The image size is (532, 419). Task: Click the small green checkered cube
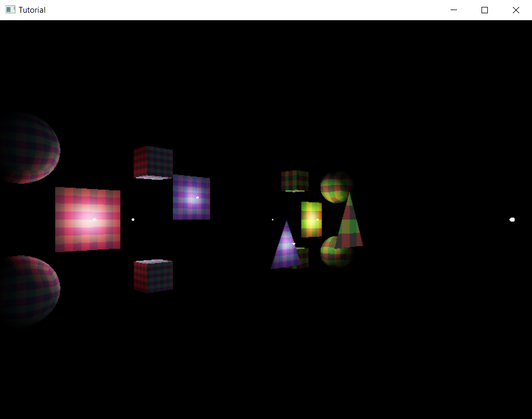295,181
